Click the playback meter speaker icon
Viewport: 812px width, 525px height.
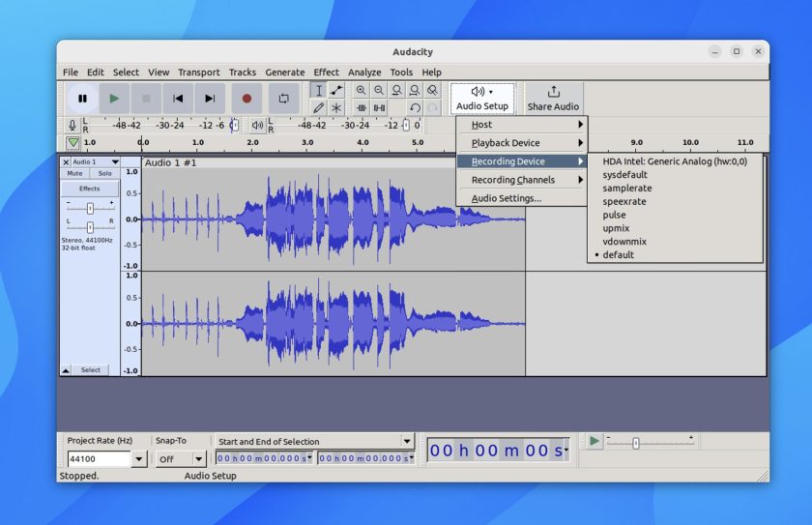click(257, 126)
